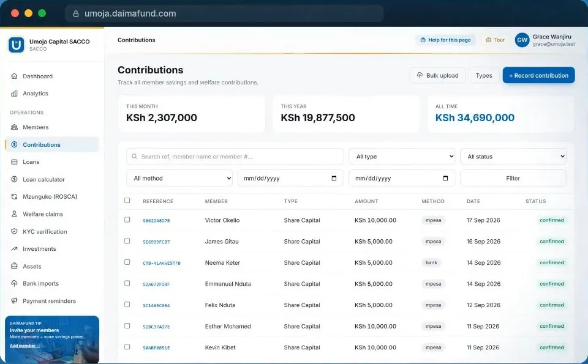Click the Mzunguko rotation icon
This screenshot has width=588, height=364.
click(x=14, y=196)
